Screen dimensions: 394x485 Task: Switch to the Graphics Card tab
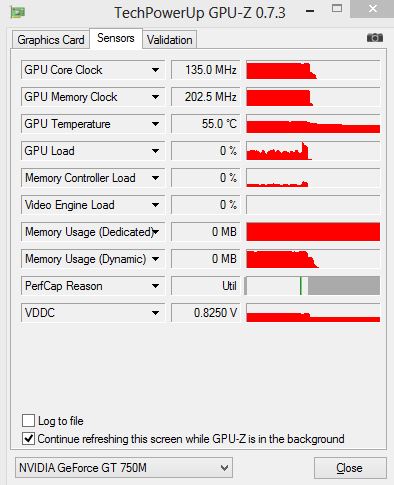(51, 40)
